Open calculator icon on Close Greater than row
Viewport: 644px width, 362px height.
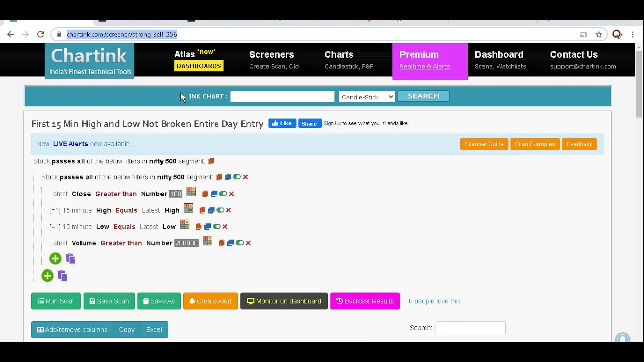(191, 192)
